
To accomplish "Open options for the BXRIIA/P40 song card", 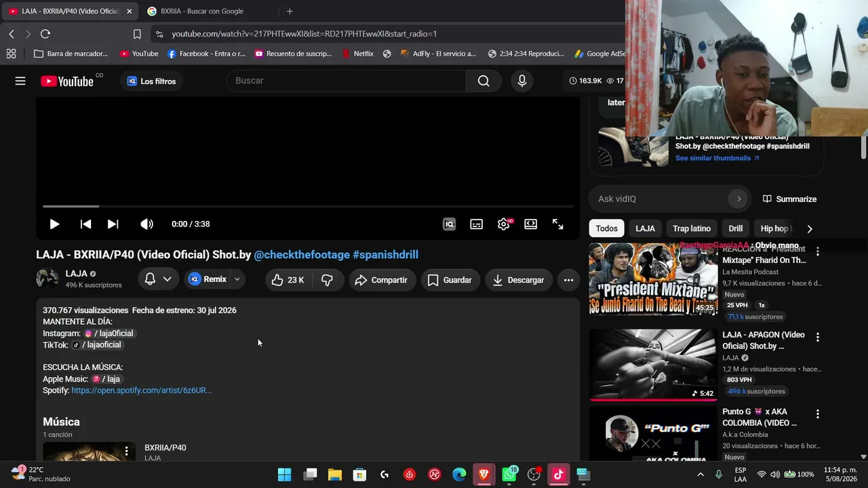I will (126, 451).
